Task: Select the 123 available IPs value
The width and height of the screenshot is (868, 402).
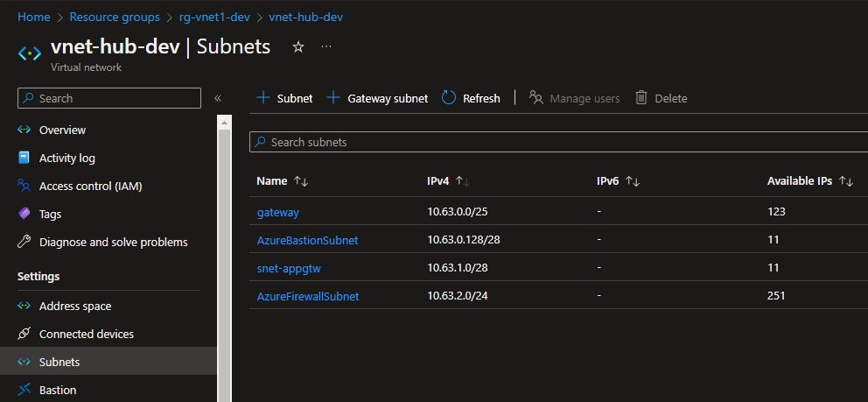Action: coord(776,212)
